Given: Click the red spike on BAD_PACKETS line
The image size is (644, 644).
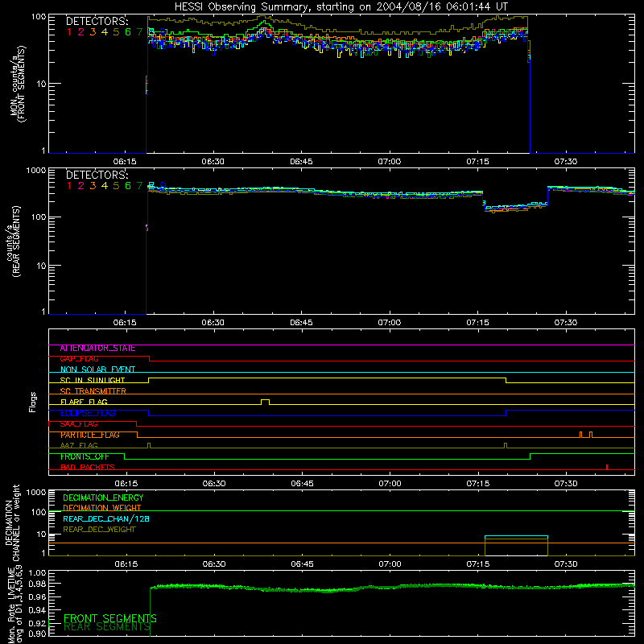Looking at the screenshot, I should point(607,467).
